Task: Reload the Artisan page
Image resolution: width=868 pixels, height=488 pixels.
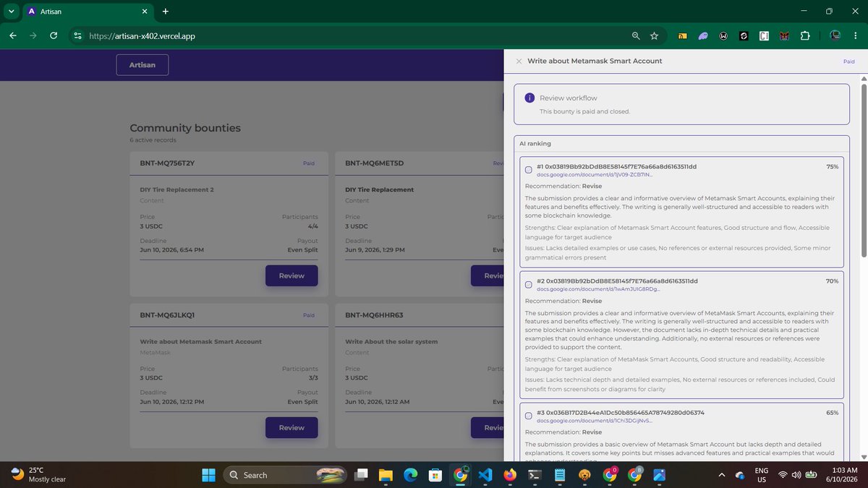Action: pos(54,35)
